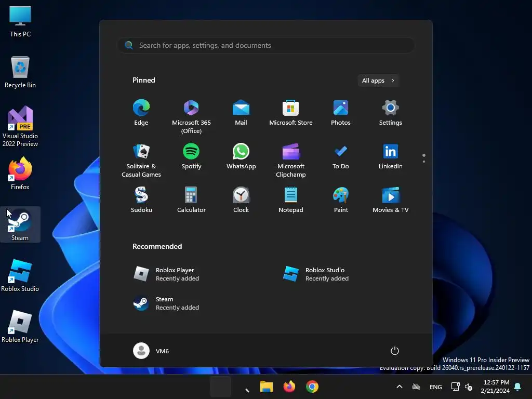This screenshot has width=532, height=399.
Task: Click the Start menu search field
Action: pos(266,45)
